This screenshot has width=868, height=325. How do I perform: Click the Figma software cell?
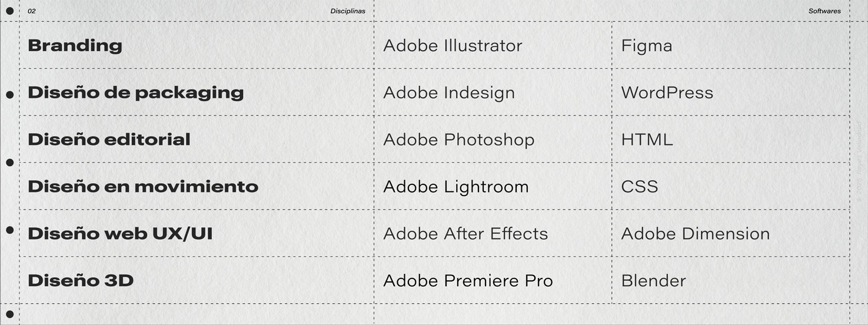(646, 45)
